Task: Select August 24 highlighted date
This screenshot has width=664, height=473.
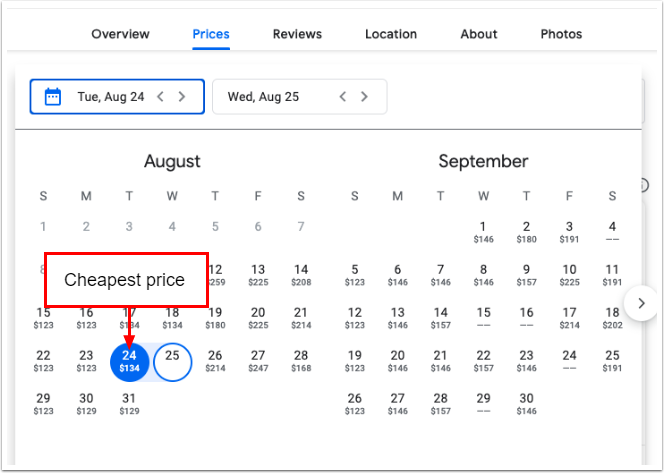Action: pos(129,360)
